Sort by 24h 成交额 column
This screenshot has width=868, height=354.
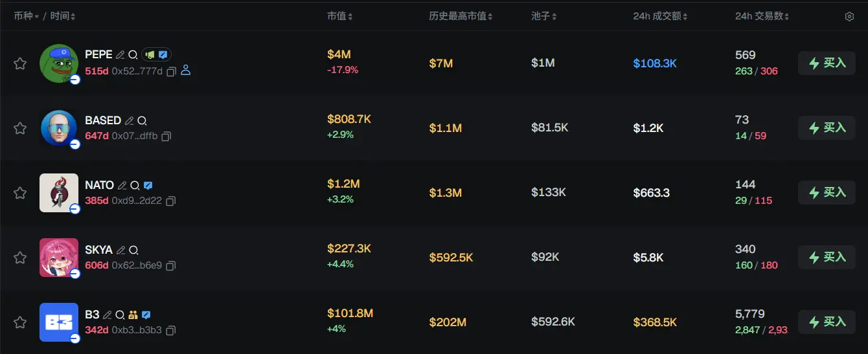tap(660, 16)
